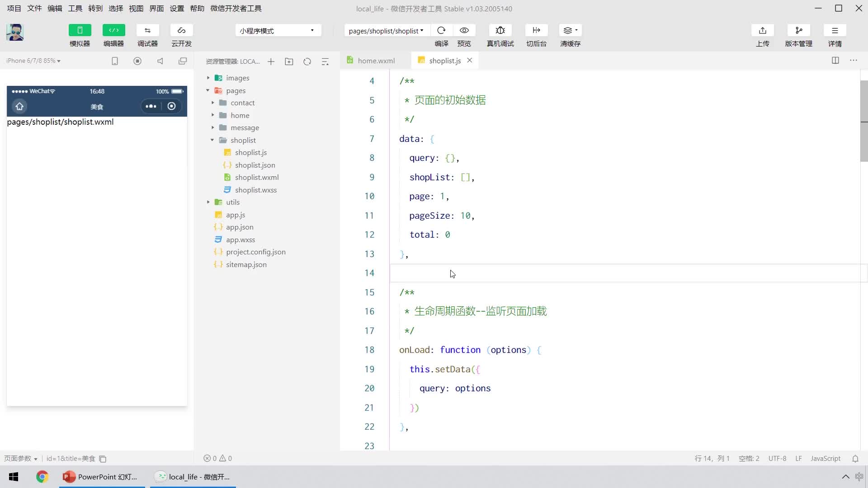This screenshot has width=868, height=488.
Task: Click the simulator home icon
Action: pos(19,106)
